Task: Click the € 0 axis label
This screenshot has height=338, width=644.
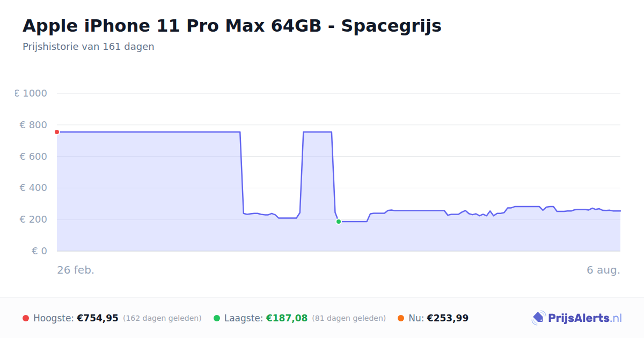Action: 39,251
